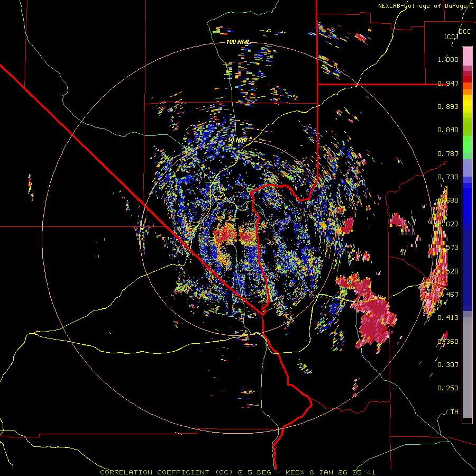The image size is (476, 476).
Task: Click the 05:41 timestamp in caption
Action: [364, 472]
